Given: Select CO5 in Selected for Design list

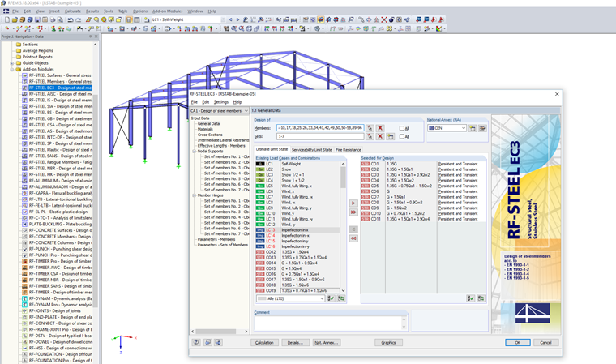Looking at the screenshot, I should pos(423,186).
